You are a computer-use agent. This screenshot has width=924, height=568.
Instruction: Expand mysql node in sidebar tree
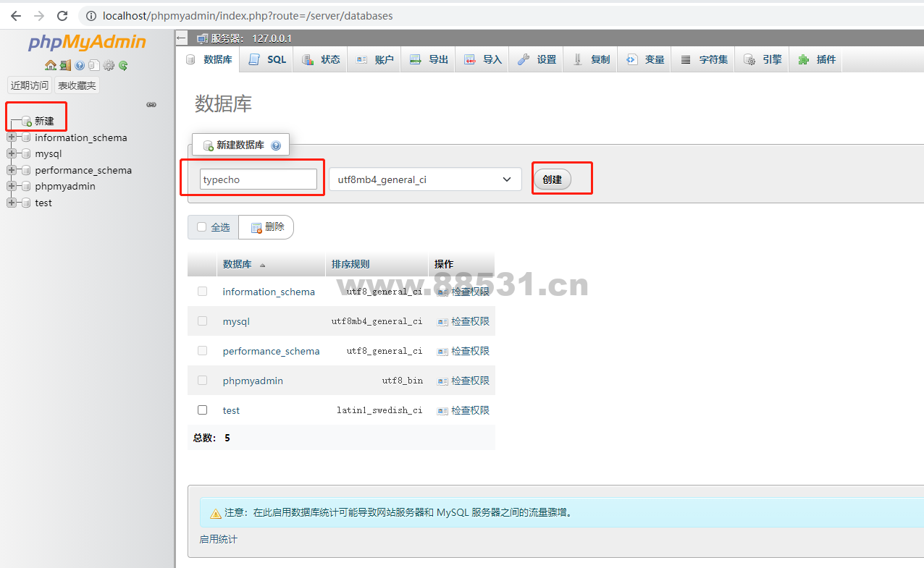[x=12, y=153]
